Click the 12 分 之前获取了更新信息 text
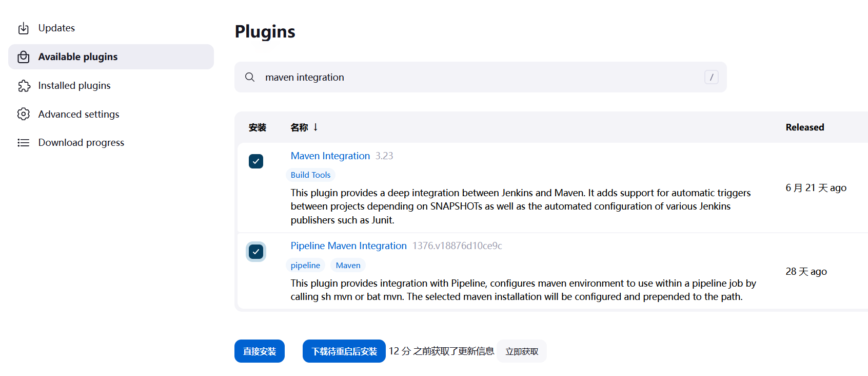The width and height of the screenshot is (868, 376). (x=441, y=351)
